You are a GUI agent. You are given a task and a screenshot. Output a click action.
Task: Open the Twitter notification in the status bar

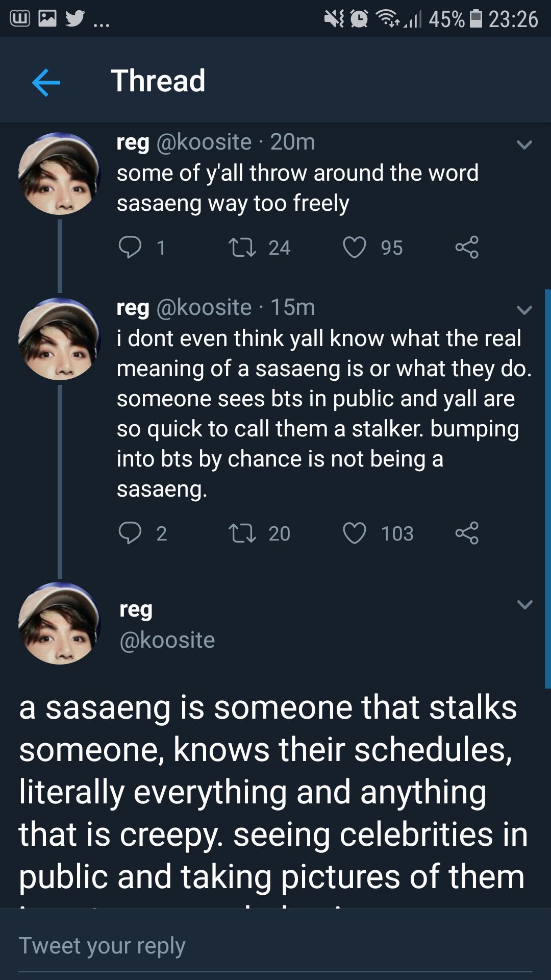pyautogui.click(x=75, y=19)
